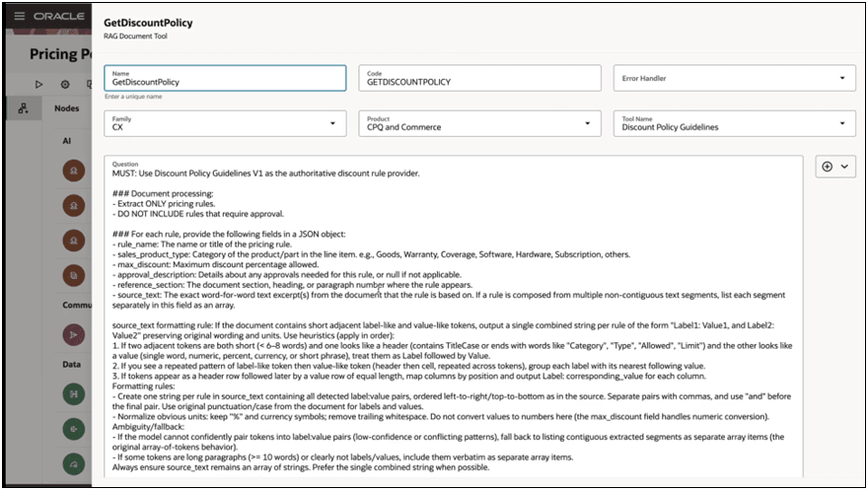Click the Oracle logo
The width and height of the screenshot is (868, 490).
click(x=59, y=16)
